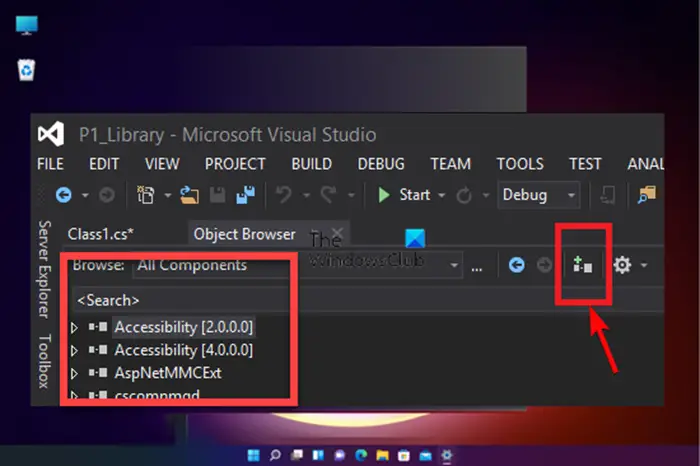Open Task View on taskbar
Screen dimensions: 700x466
coord(296,455)
